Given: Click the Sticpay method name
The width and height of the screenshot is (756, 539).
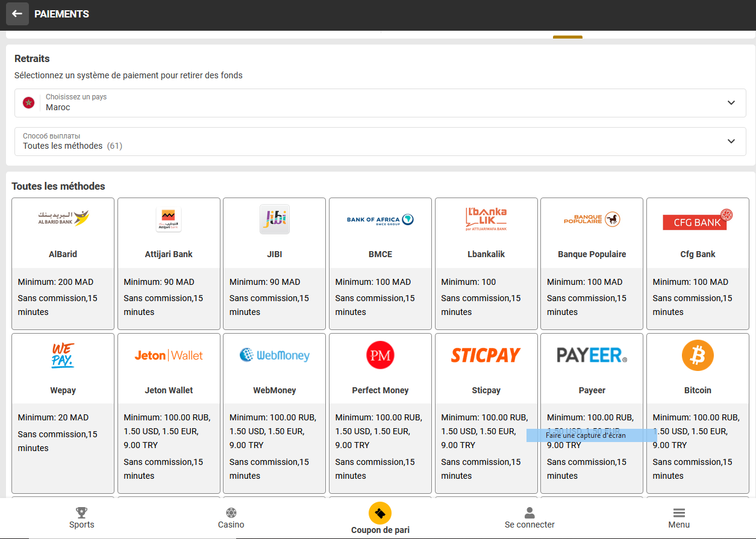Looking at the screenshot, I should pyautogui.click(x=486, y=390).
